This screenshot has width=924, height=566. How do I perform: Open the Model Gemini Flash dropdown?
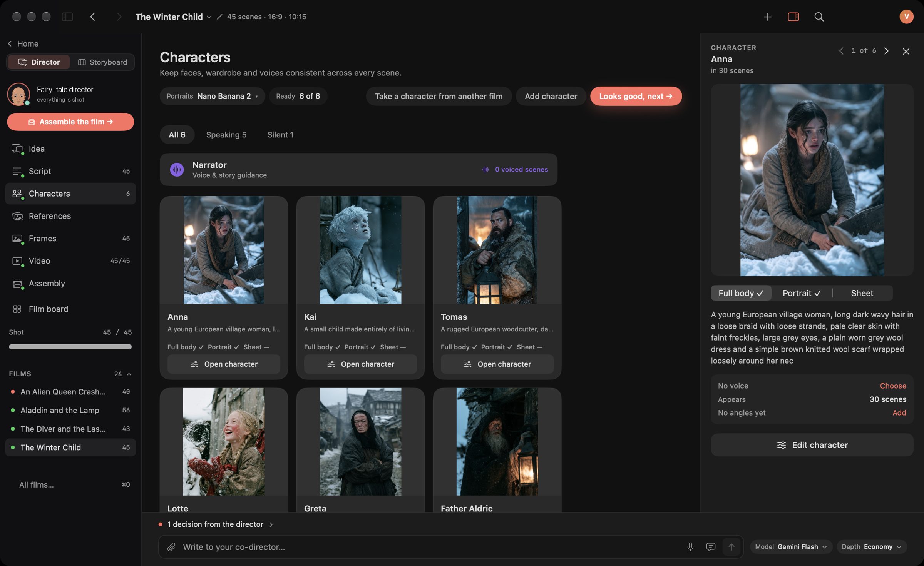tap(791, 547)
